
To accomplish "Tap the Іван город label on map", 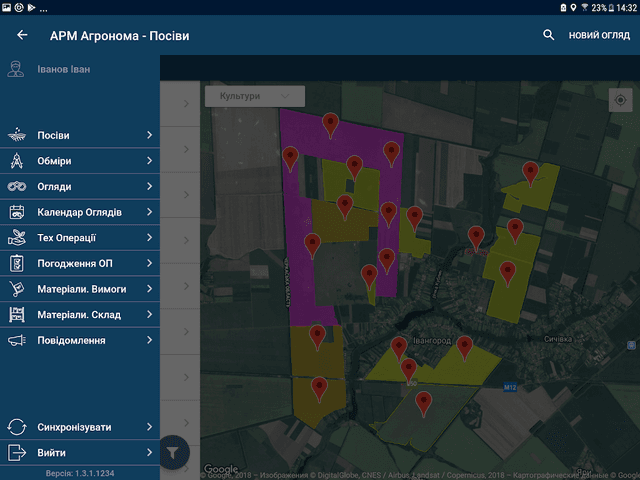I will pyautogui.click(x=432, y=341).
